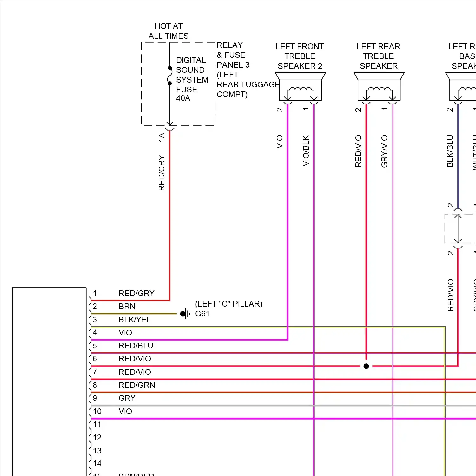Click the pin number '13'
The width and height of the screenshot is (476, 476).
(97, 451)
